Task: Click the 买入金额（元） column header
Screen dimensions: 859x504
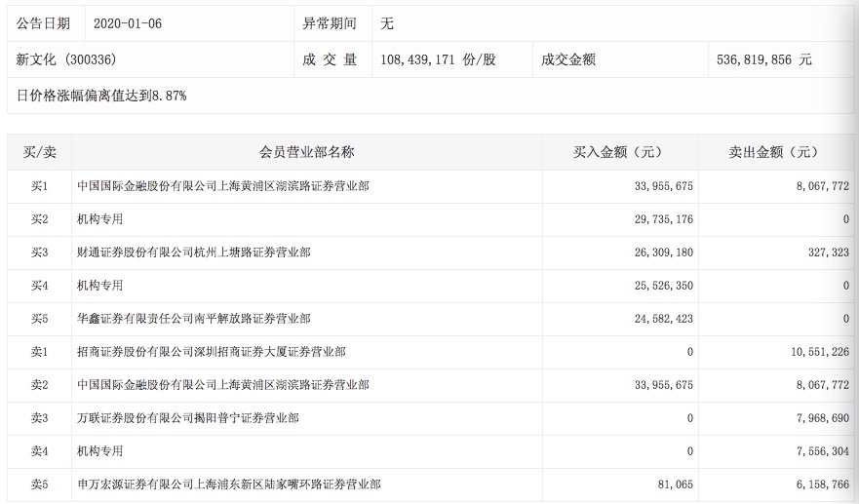Action: coord(617,152)
